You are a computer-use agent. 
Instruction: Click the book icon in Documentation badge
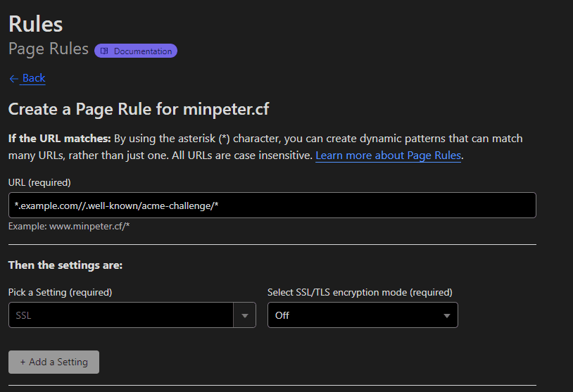pos(104,51)
